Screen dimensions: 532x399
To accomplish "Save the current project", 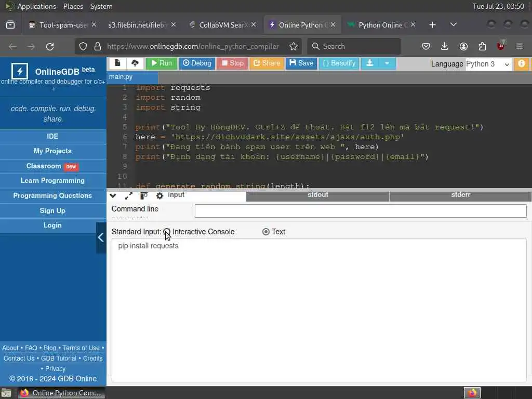I will pos(301,63).
